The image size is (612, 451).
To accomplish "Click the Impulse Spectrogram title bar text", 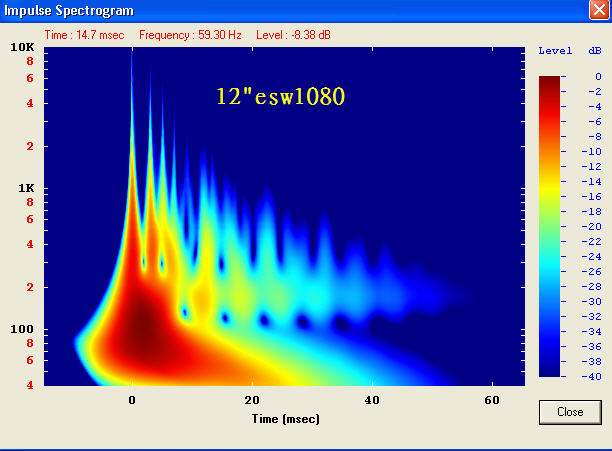I will [x=69, y=11].
